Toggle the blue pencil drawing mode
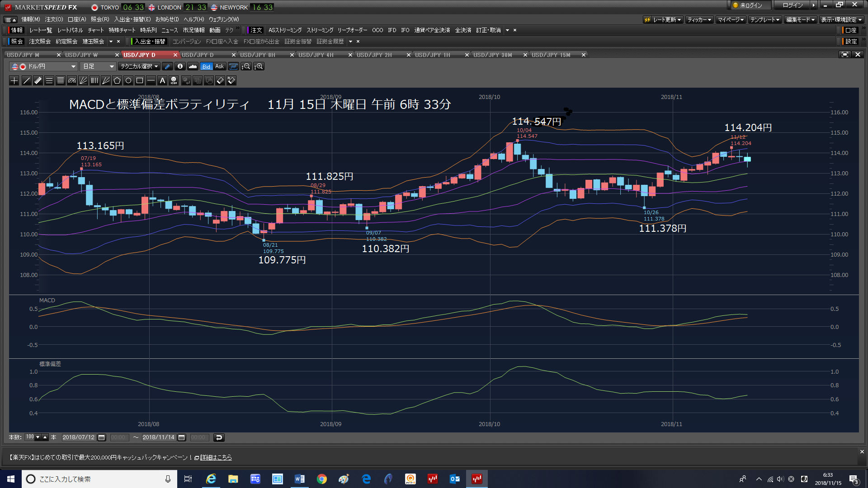868x488 pixels. 167,66
